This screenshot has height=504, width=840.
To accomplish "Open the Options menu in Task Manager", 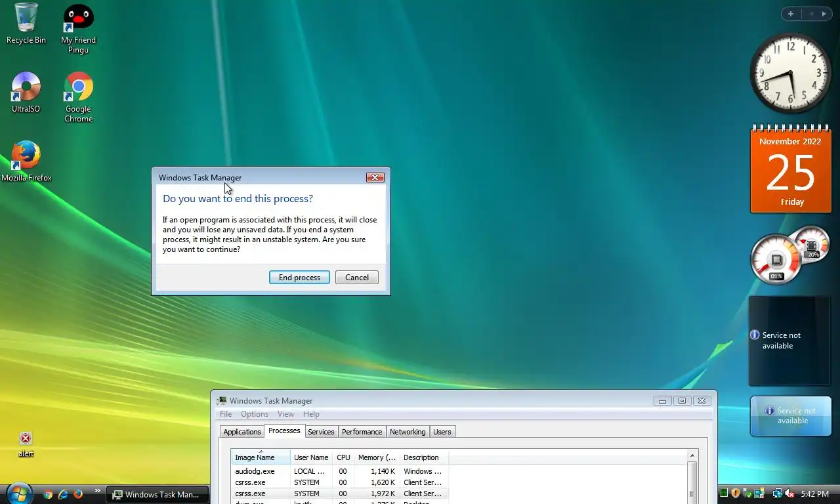I will [255, 414].
